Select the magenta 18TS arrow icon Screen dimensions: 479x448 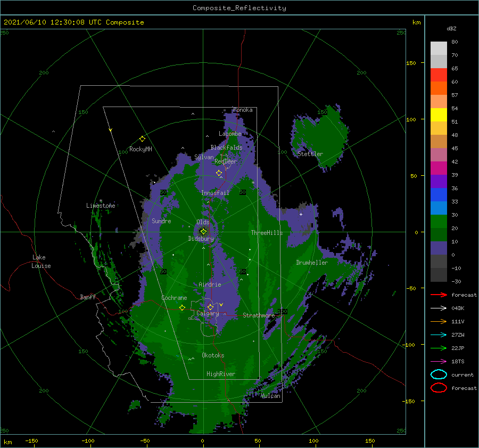tap(439, 362)
